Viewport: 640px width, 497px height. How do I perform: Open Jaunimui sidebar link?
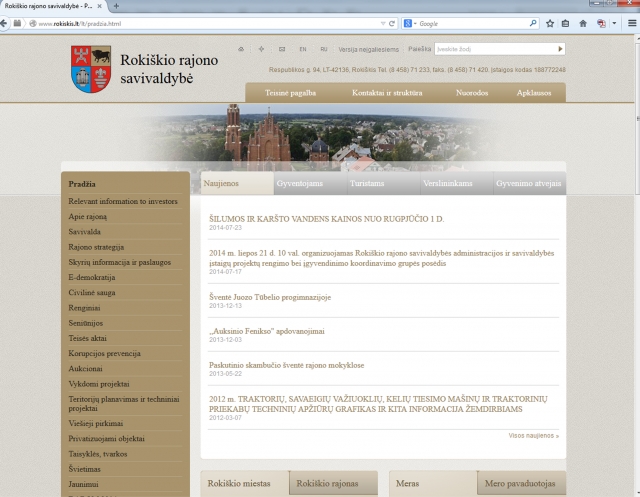(x=83, y=484)
